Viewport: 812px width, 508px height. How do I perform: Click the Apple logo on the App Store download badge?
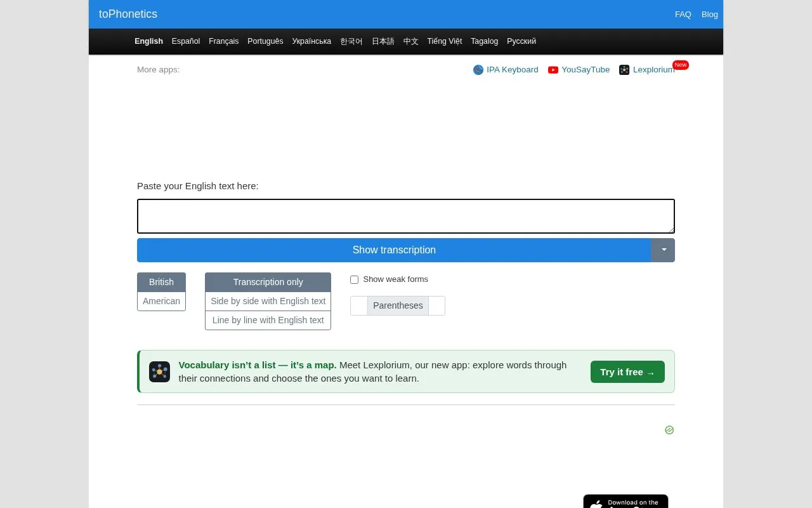(596, 504)
